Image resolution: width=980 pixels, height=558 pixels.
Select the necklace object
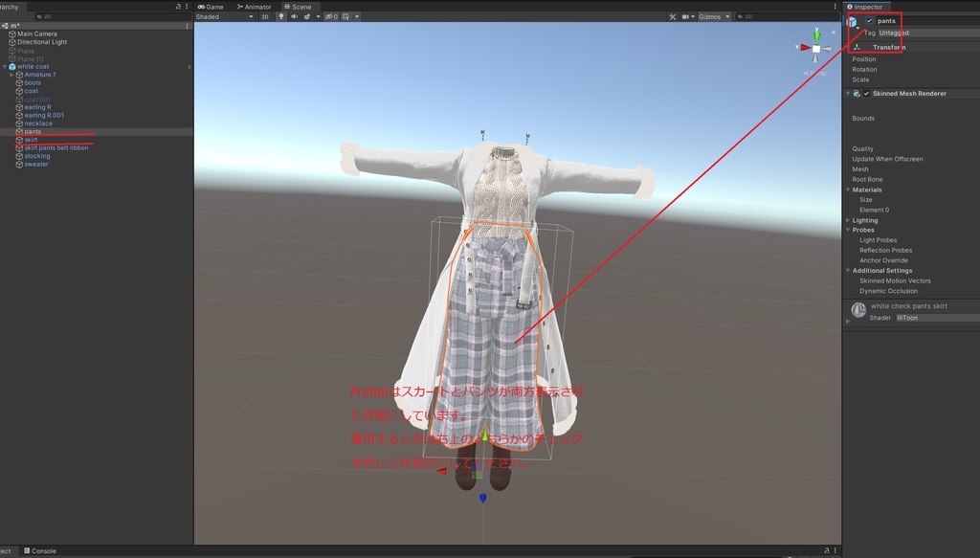pyautogui.click(x=38, y=123)
